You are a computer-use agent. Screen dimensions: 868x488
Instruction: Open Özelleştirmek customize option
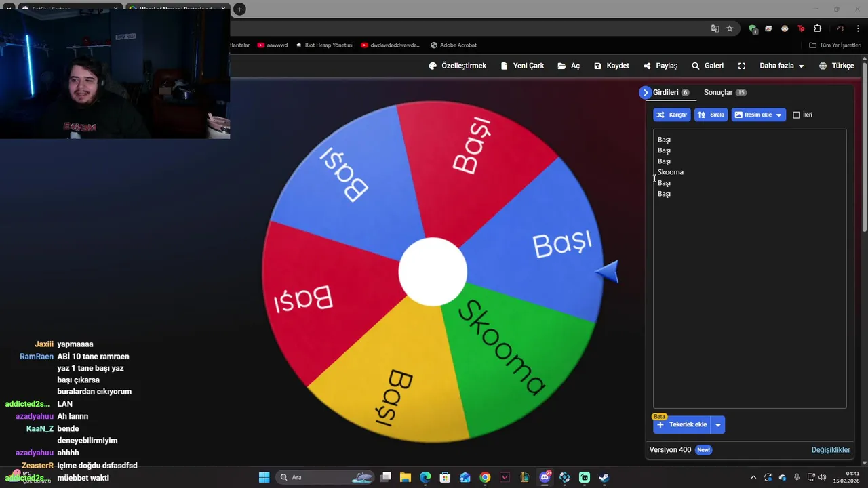click(458, 66)
